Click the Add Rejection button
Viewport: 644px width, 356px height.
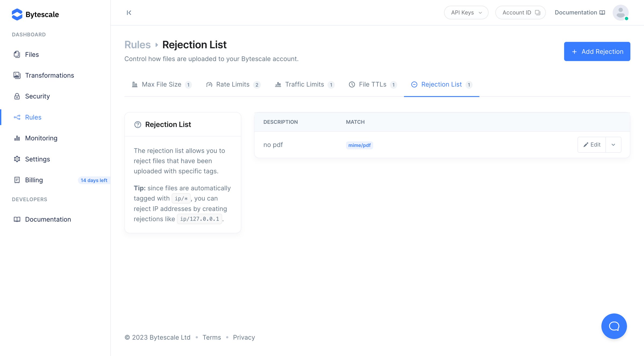coord(597,51)
